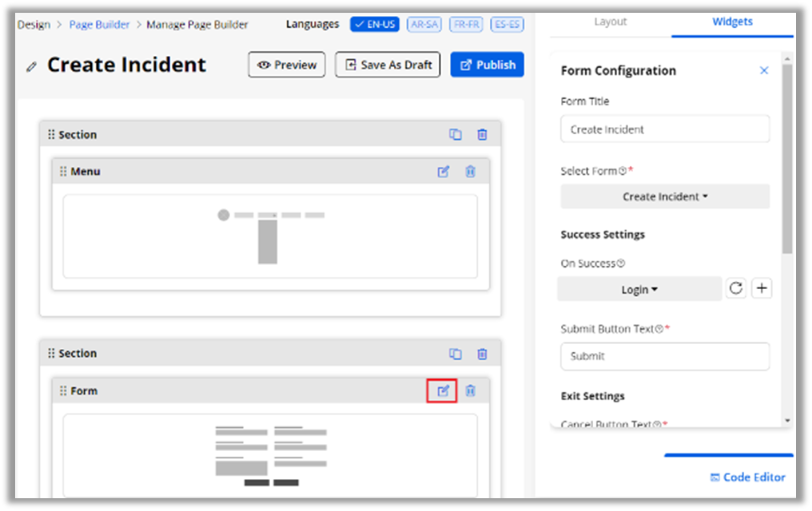This screenshot has width=812, height=511.
Task: Open the Select Form dropdown
Action: tap(665, 196)
